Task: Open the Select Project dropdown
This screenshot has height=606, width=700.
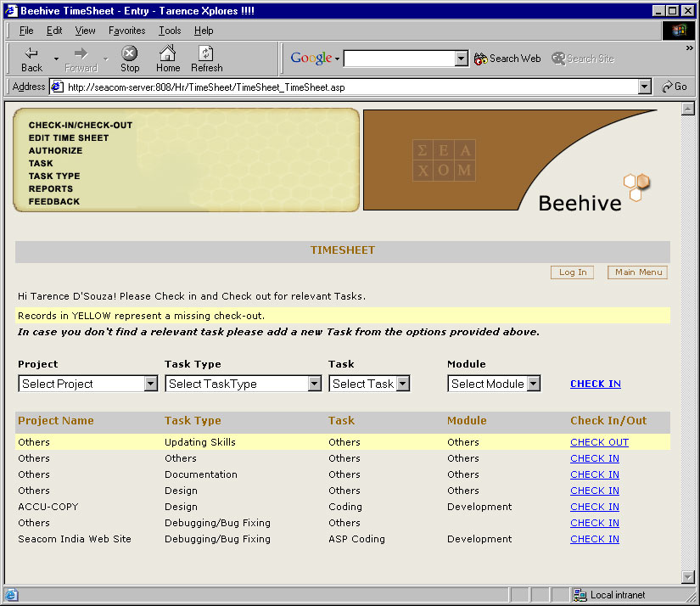Action: tap(151, 384)
